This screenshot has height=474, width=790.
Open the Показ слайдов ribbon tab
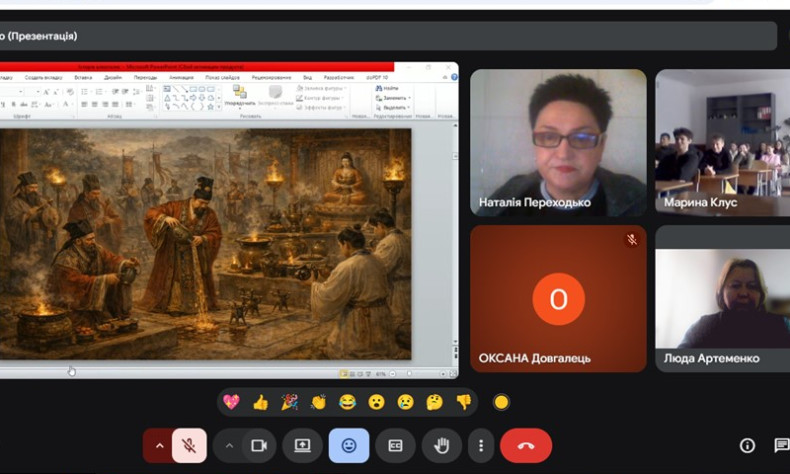pos(222,78)
